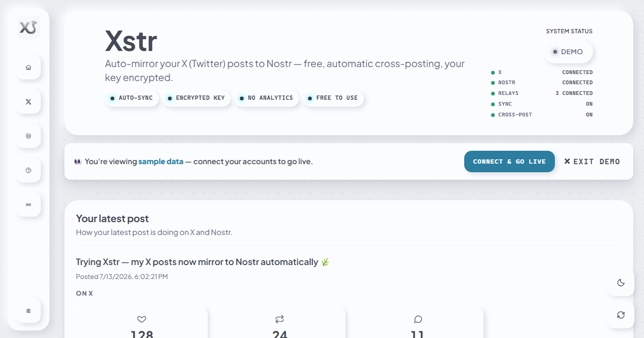Click the NO ANALYTICS badge
Screen dimensions: 644x338
point(267,98)
